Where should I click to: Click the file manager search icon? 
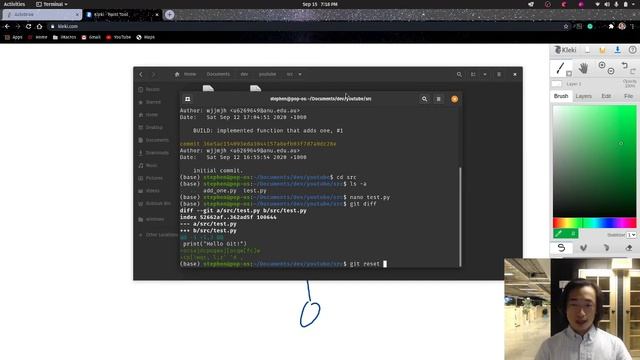pos(459,74)
